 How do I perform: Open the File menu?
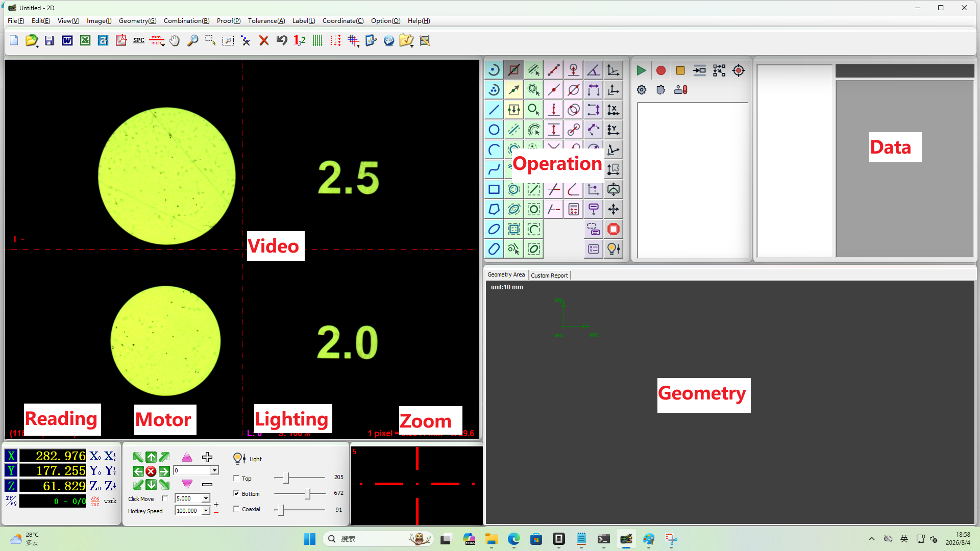pyautogui.click(x=16, y=21)
